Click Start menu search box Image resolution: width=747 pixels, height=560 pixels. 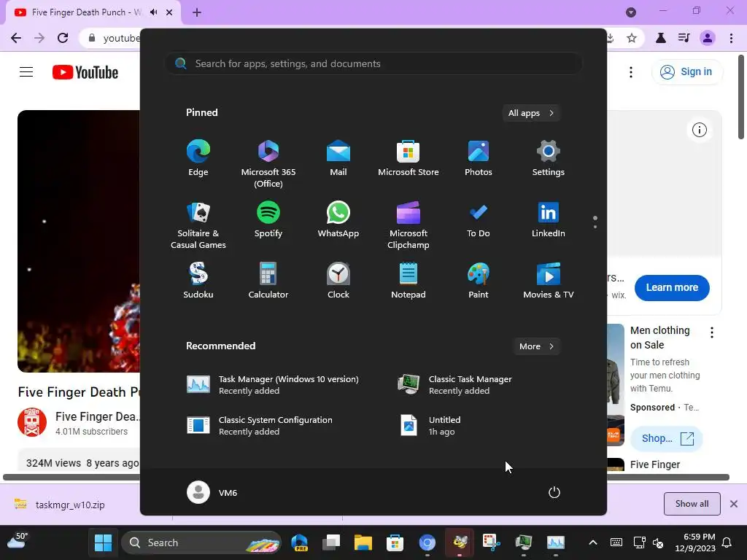pos(373,64)
